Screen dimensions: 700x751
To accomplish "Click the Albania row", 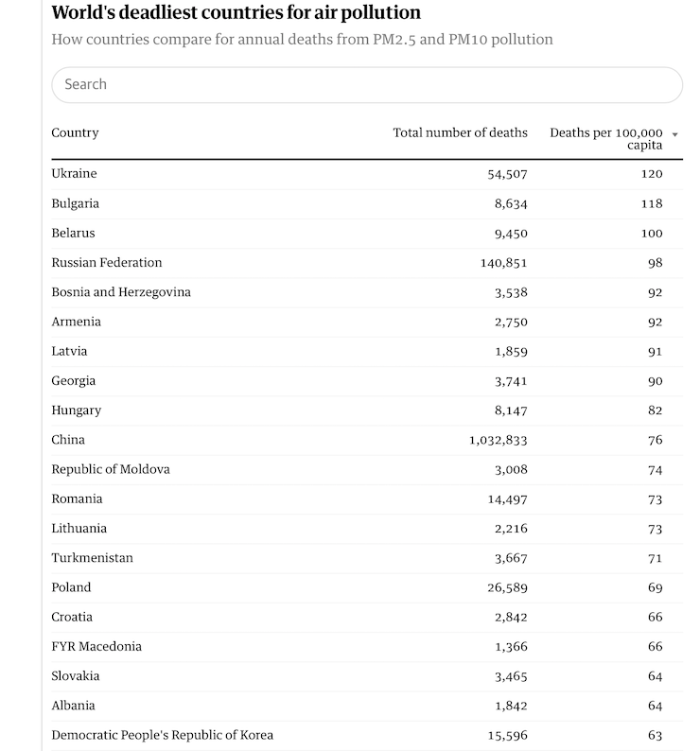I will pos(367,706).
